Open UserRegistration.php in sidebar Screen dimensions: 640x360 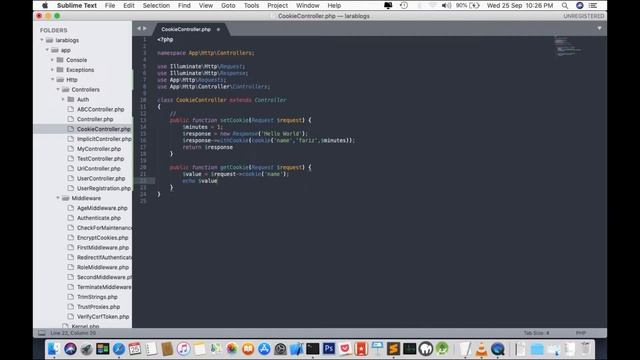pos(104,188)
